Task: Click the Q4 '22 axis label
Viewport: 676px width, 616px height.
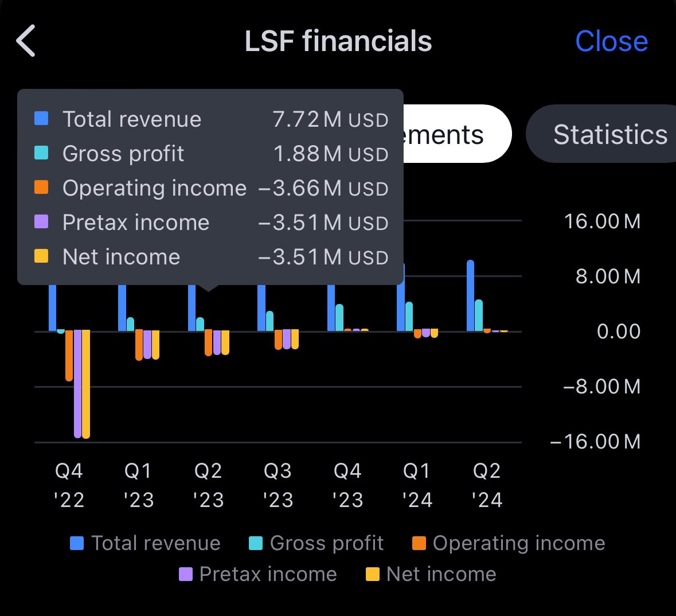Action: click(69, 485)
